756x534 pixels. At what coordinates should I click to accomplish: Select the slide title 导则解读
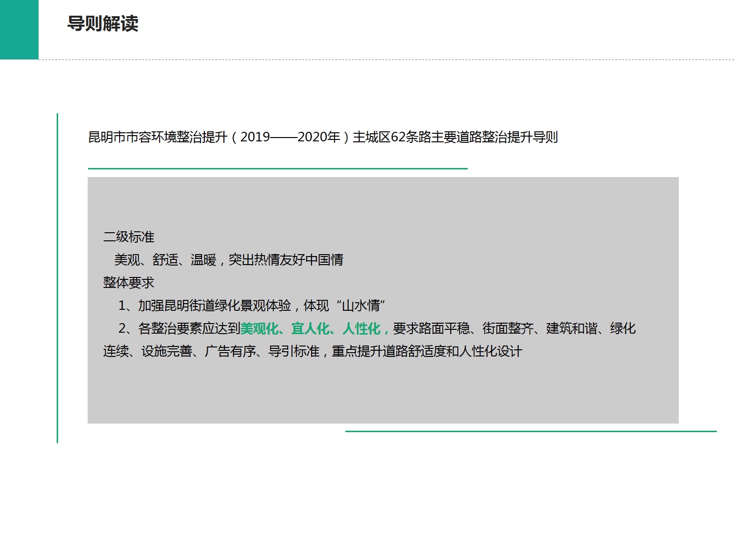click(102, 23)
